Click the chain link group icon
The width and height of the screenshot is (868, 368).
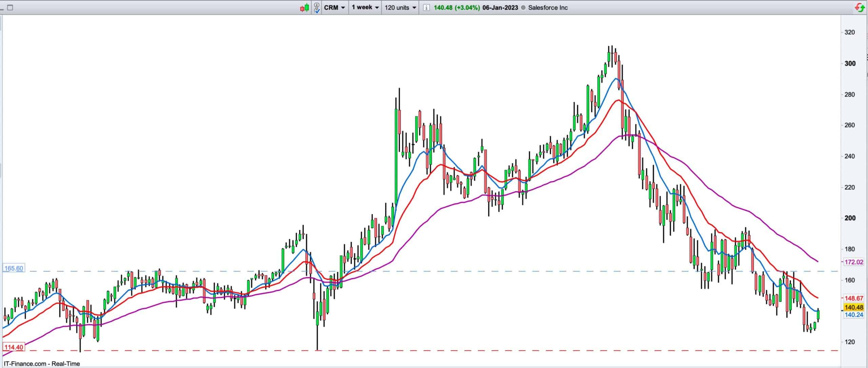tap(317, 7)
